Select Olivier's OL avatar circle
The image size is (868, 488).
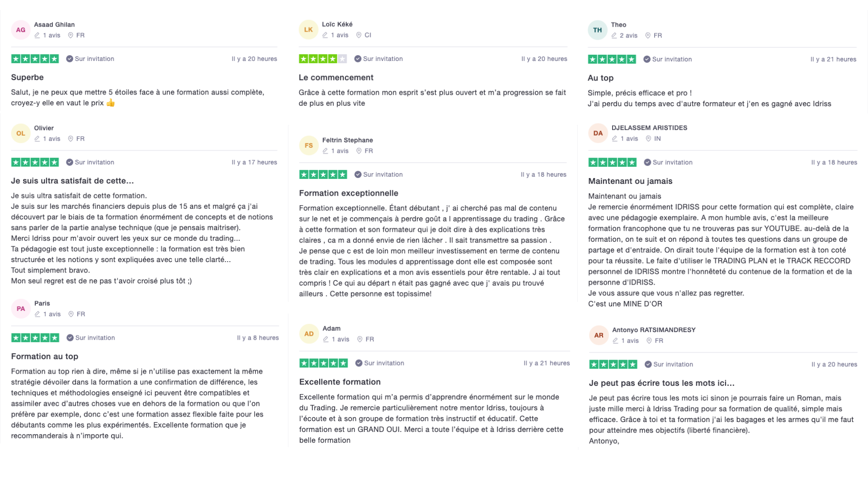(21, 133)
